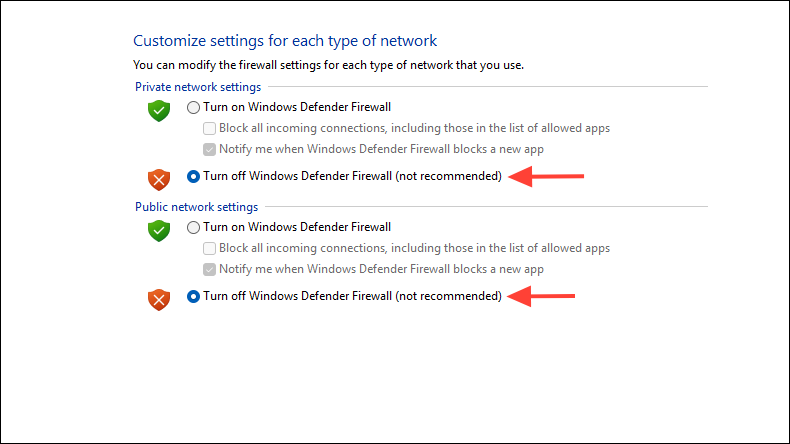The width and height of the screenshot is (790, 444).
Task: Toggle Notify me checkbox under Public network
Action: [x=210, y=270]
